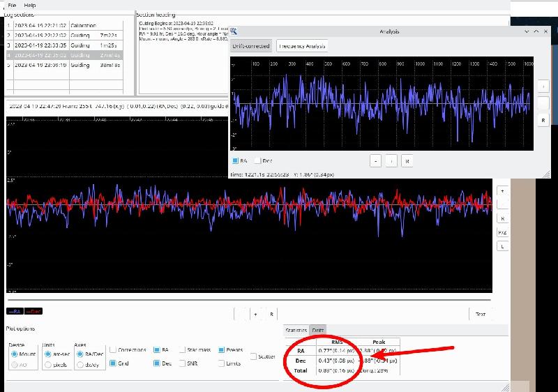Enable the Corrections checkbox
This screenshot has width=558, height=392.
113,349
